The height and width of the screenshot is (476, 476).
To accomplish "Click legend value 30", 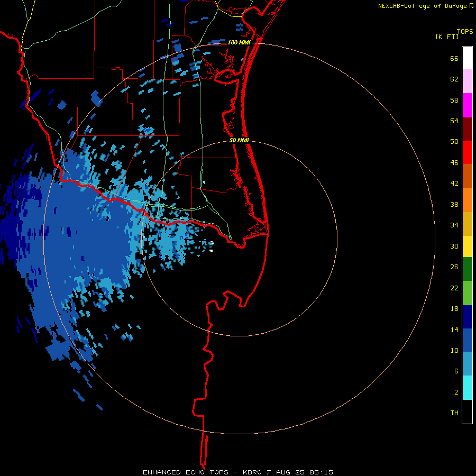I will 454,246.
